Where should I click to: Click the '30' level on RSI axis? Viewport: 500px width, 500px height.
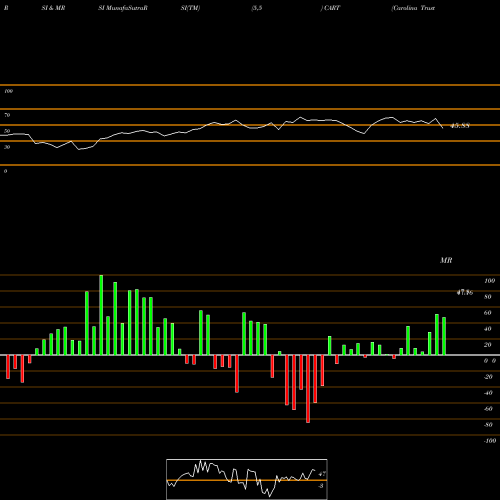click(7, 147)
